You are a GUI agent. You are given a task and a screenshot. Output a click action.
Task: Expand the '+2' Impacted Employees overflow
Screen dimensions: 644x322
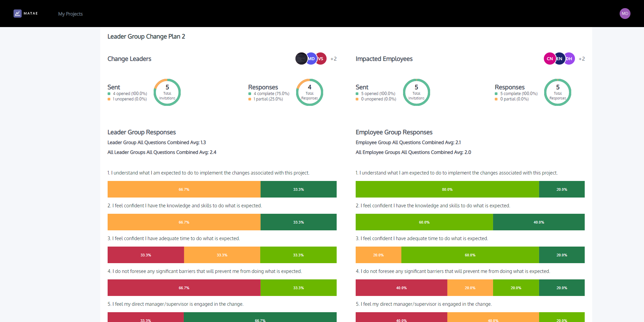[x=582, y=59]
